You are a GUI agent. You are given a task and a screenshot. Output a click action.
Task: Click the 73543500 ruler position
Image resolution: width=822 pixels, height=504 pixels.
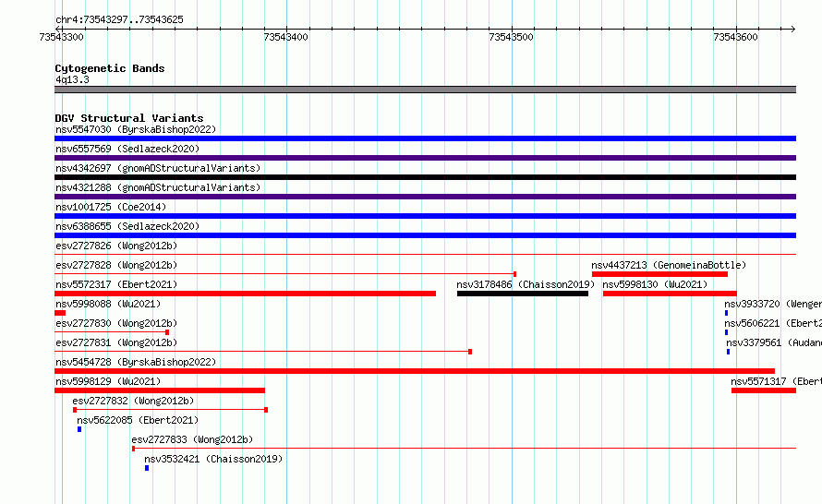point(511,37)
